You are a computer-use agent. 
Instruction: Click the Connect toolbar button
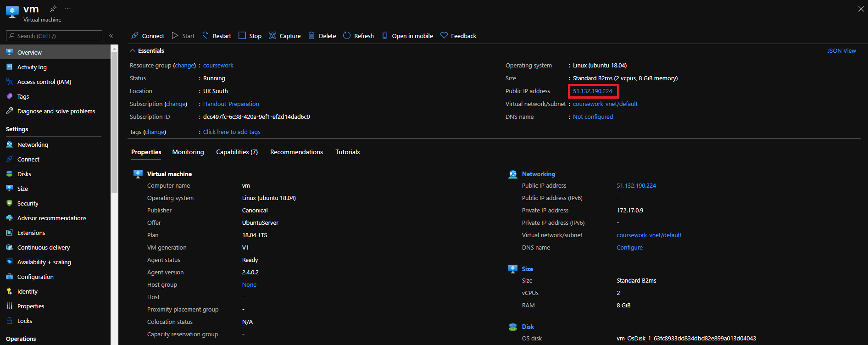click(x=148, y=36)
